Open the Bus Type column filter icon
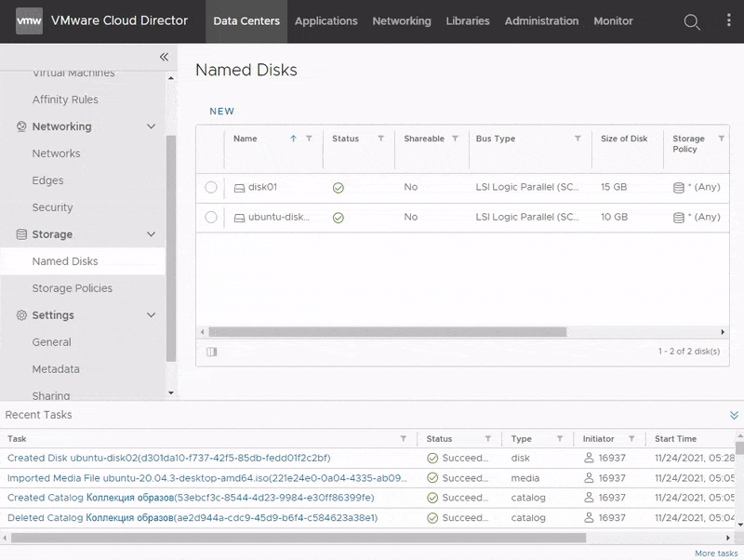The height and width of the screenshot is (560, 744). [578, 139]
